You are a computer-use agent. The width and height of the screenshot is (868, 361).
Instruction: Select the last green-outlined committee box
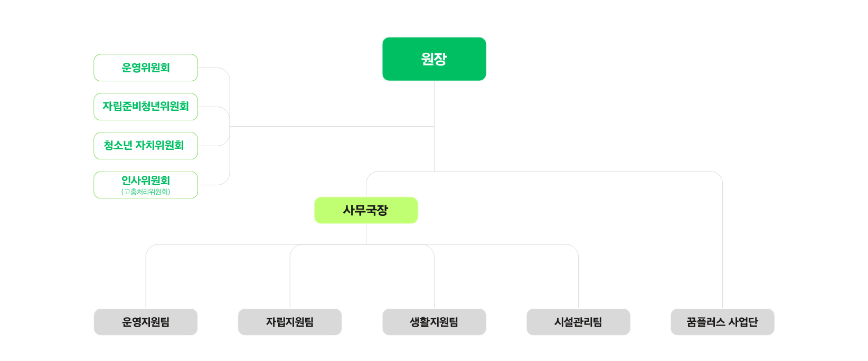146,185
